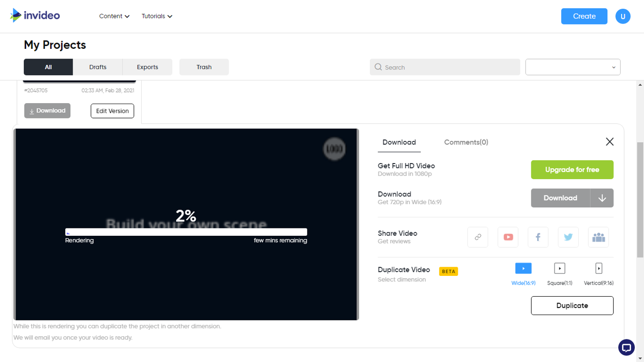The image size is (644, 362).
Task: Open the Tutorials menu
Action: (x=156, y=16)
